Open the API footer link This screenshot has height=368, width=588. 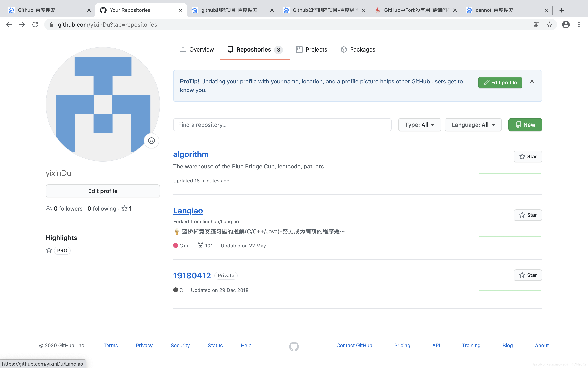(436, 345)
